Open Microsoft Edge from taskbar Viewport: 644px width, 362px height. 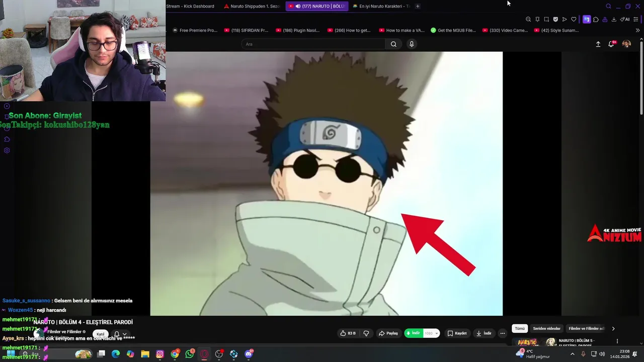coord(116,354)
